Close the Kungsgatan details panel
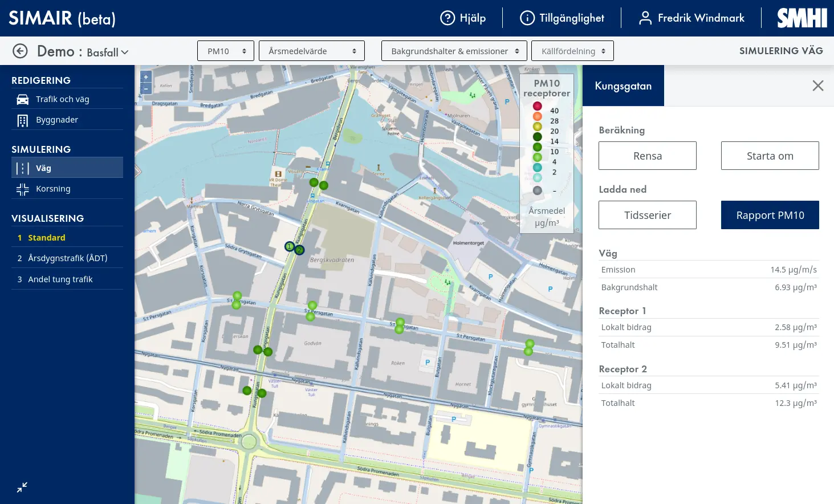Image resolution: width=834 pixels, height=504 pixels. pos(818,86)
